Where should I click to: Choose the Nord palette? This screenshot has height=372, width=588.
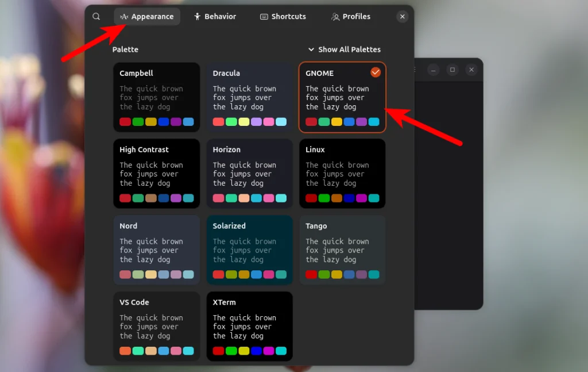[157, 250]
